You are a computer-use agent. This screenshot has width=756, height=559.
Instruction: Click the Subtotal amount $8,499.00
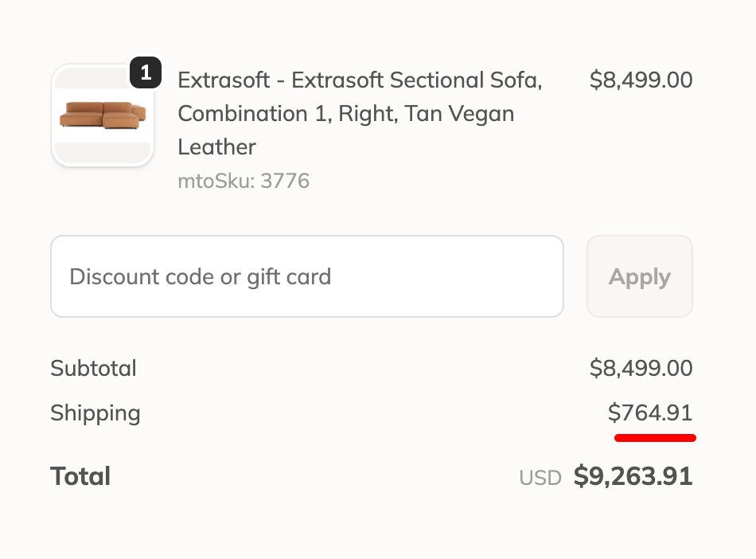[x=641, y=369]
